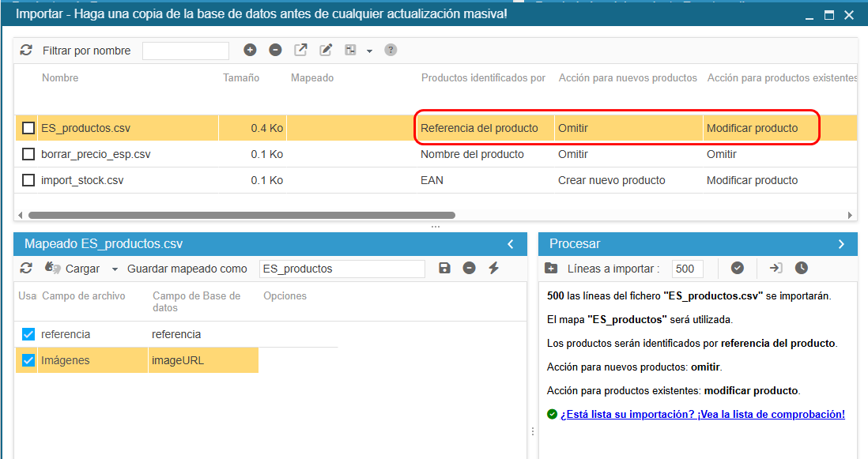Check the ES_productos.csv checkbox
The height and width of the screenshot is (459, 868).
28,128
